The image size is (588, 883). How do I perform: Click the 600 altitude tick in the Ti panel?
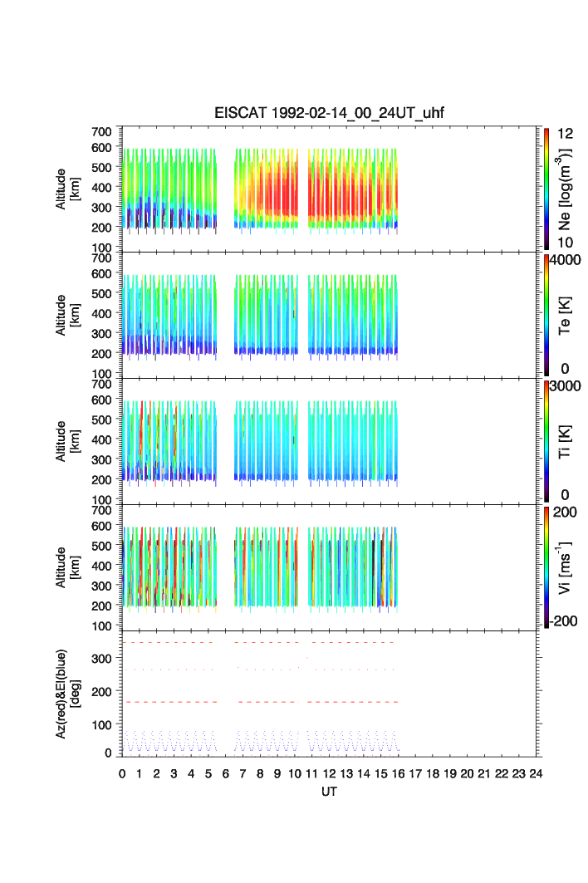pyautogui.click(x=101, y=400)
